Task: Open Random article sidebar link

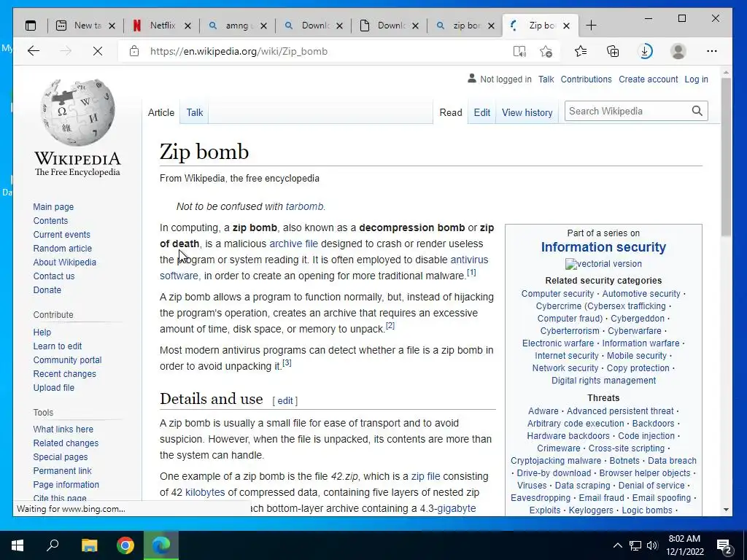Action: 63,248
